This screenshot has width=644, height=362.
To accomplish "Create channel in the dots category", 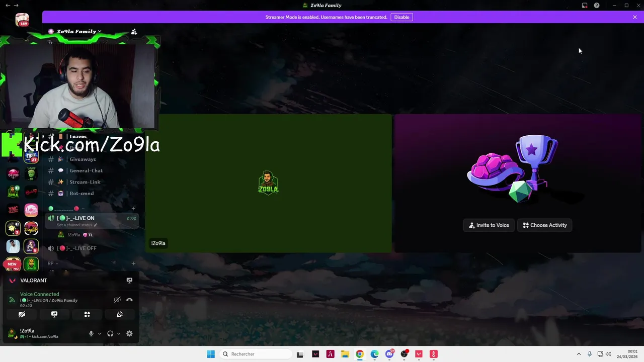I will coord(133,208).
